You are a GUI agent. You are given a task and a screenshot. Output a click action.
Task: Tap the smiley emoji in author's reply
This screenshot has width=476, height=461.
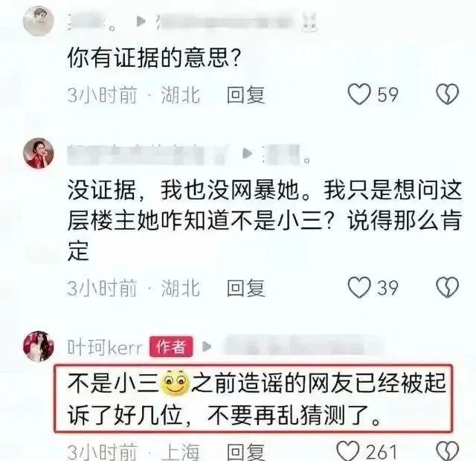click(175, 382)
